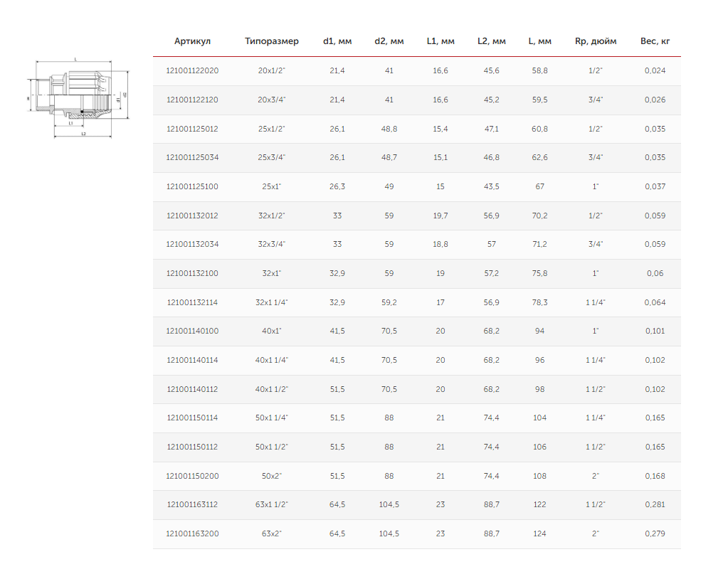Select the L value 58,8
The image size is (728, 579).
click(540, 70)
